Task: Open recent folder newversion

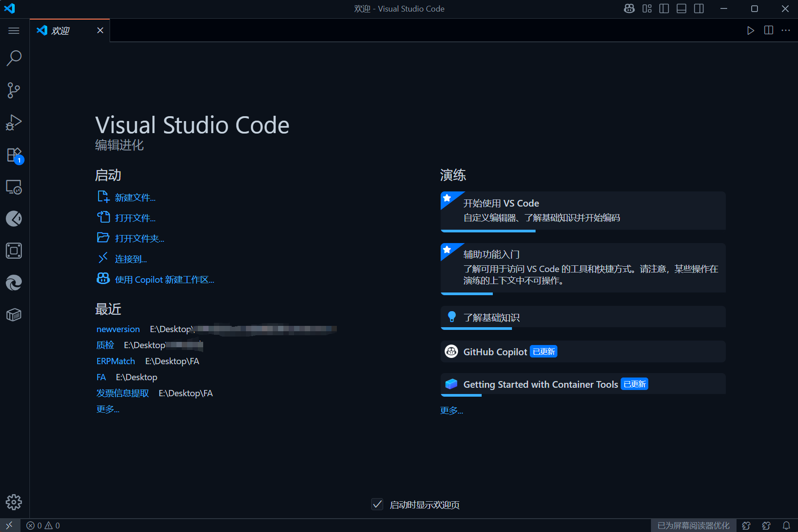Action: pyautogui.click(x=118, y=329)
